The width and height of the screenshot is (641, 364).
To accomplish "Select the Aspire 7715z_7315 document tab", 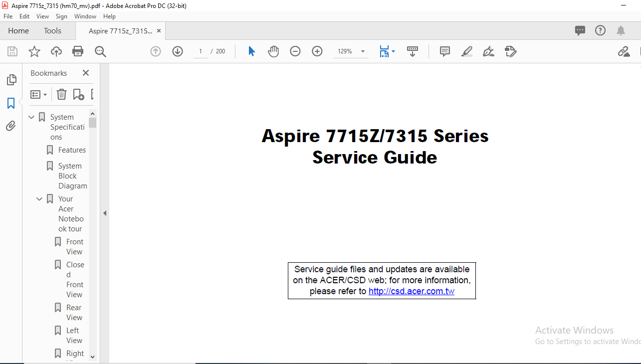I will pyautogui.click(x=120, y=31).
